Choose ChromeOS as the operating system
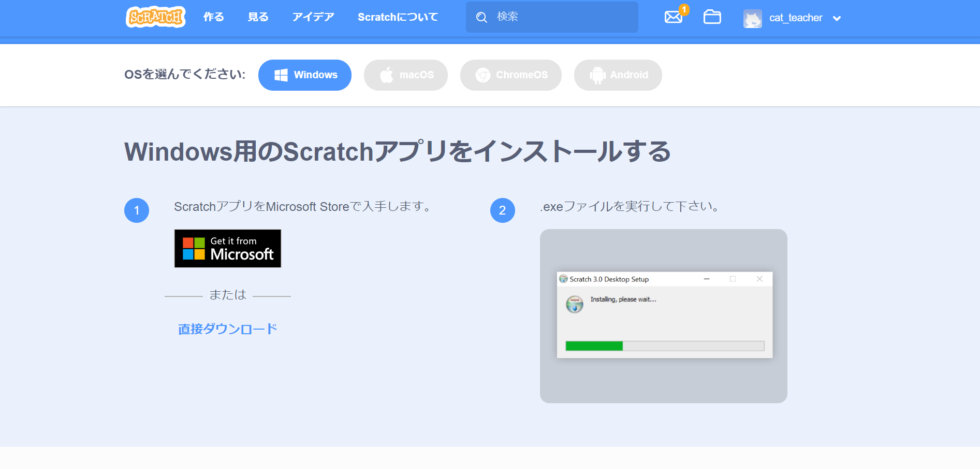980x469 pixels. pyautogui.click(x=511, y=75)
